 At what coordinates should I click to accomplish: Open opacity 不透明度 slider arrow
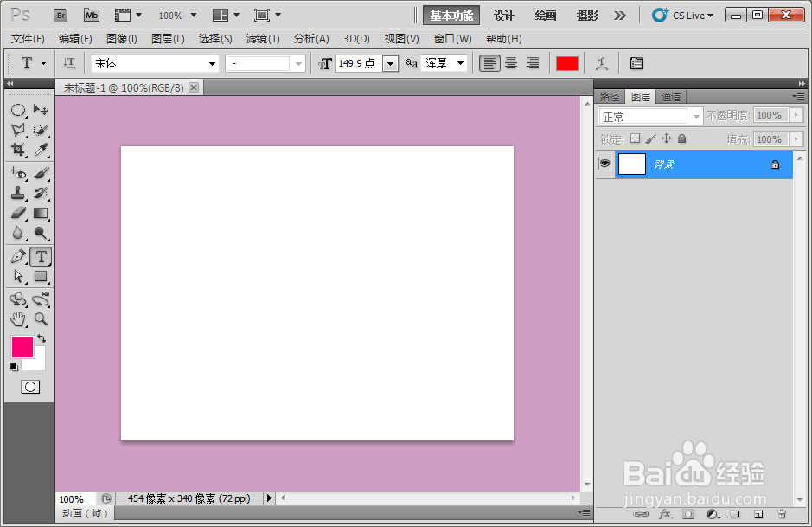click(796, 115)
